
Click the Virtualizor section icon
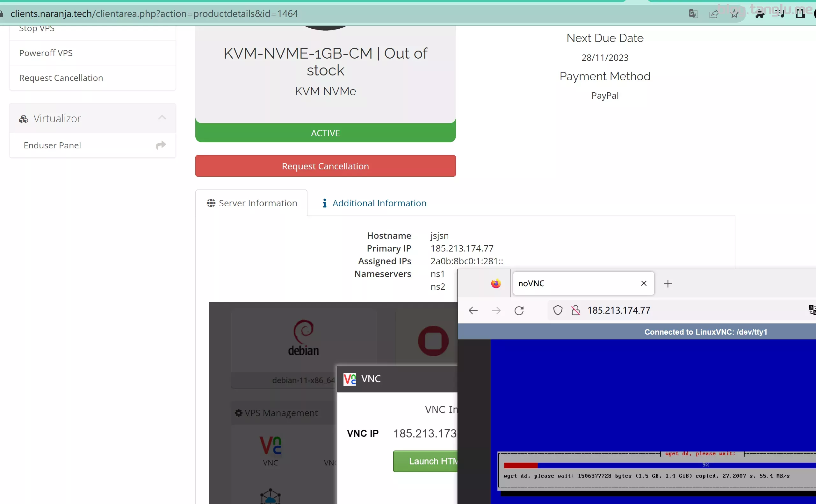click(24, 119)
